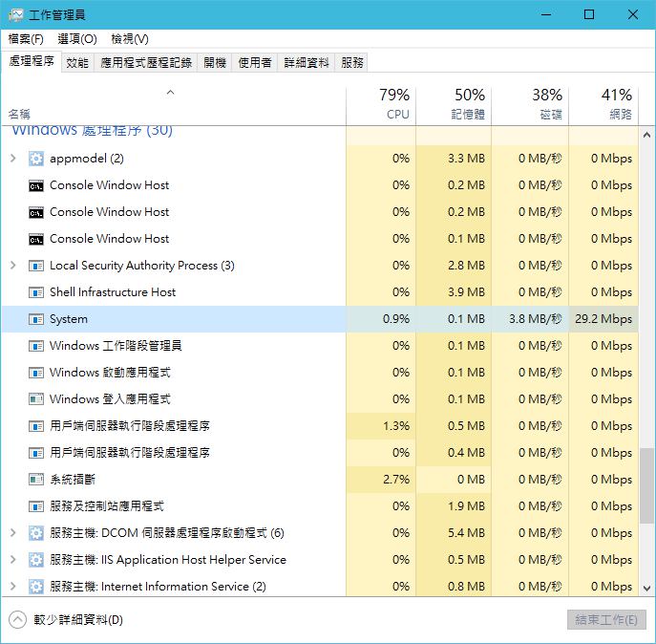This screenshot has height=644, width=656.
Task: Click the Windows 工作階段管理員 icon
Action: point(36,346)
